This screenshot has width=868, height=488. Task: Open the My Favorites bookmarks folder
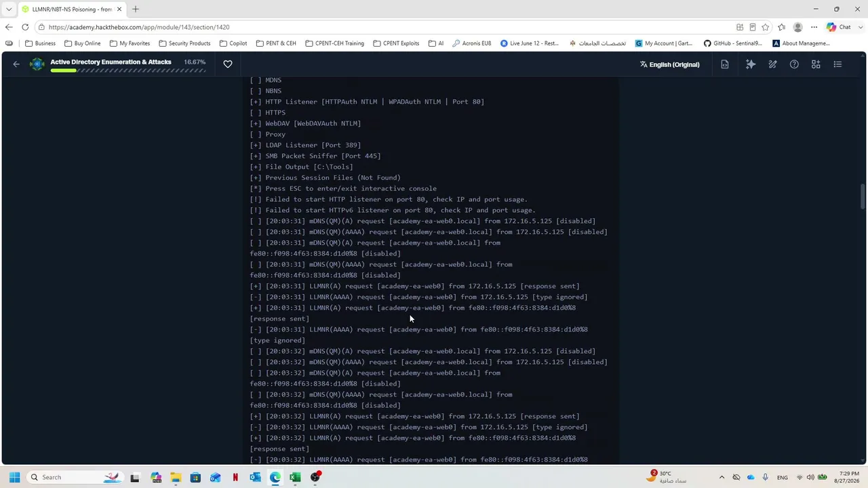[130, 43]
